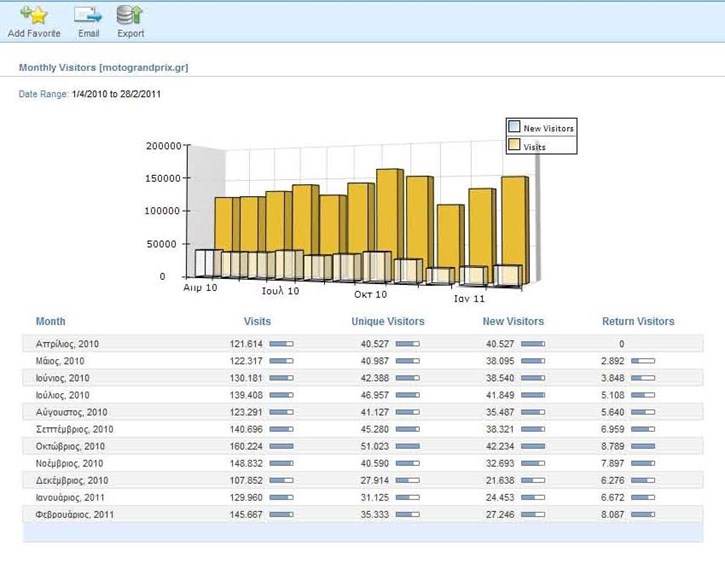This screenshot has height=569, width=725.
Task: Click the Add Favorite star icon
Action: (34, 15)
